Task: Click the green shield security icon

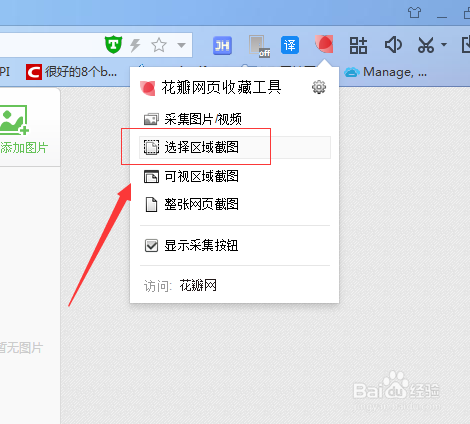Action: click(113, 44)
